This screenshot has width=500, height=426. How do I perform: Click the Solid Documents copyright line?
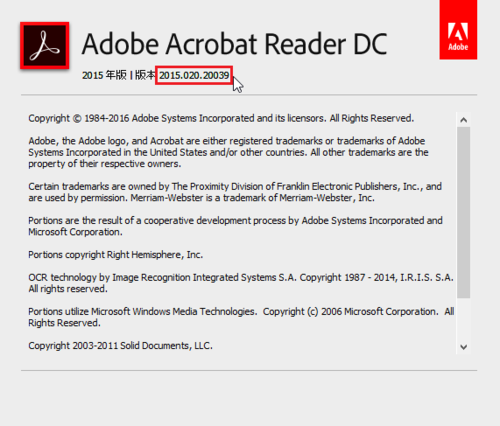120,346
